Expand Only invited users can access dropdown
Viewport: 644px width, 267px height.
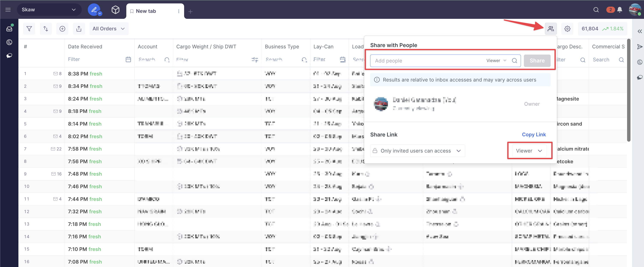(417, 151)
